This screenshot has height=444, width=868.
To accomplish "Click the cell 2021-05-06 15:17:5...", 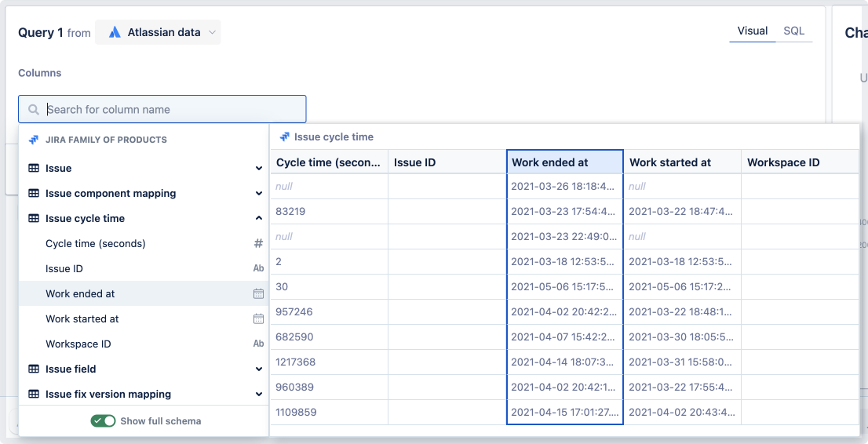I will [x=565, y=287].
